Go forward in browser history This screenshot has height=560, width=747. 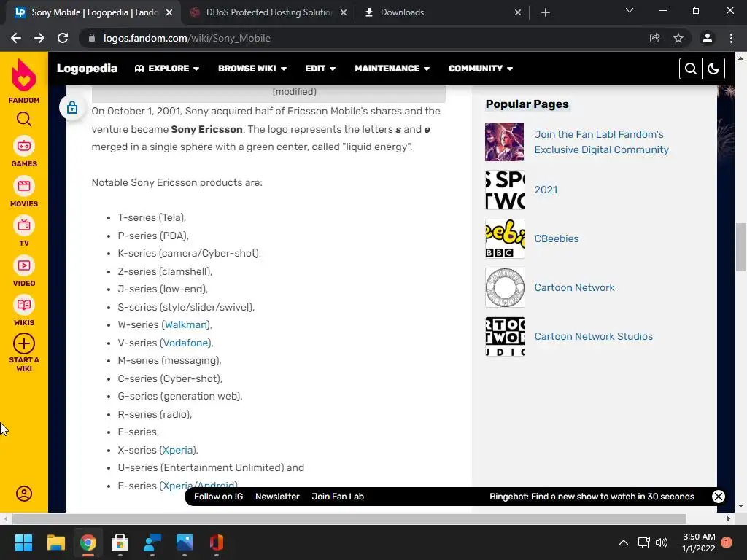point(39,38)
